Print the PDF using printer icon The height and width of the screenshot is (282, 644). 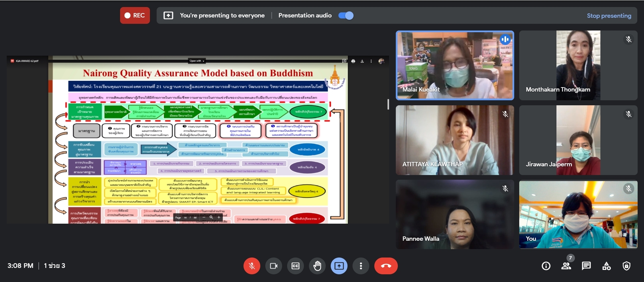353,61
